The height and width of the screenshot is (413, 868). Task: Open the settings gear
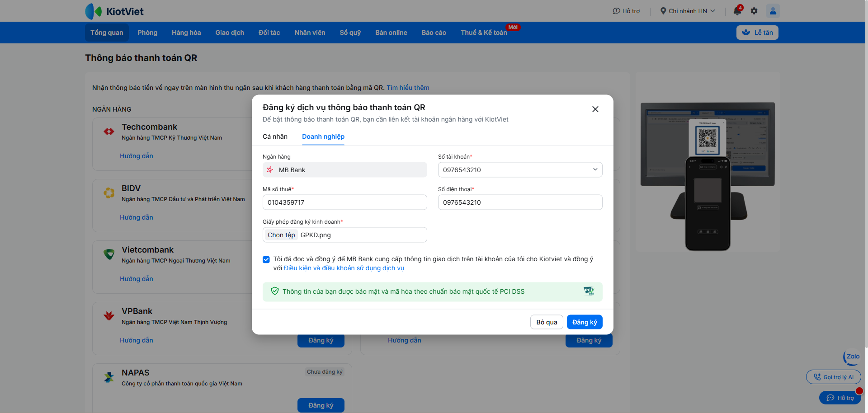pyautogui.click(x=754, y=11)
